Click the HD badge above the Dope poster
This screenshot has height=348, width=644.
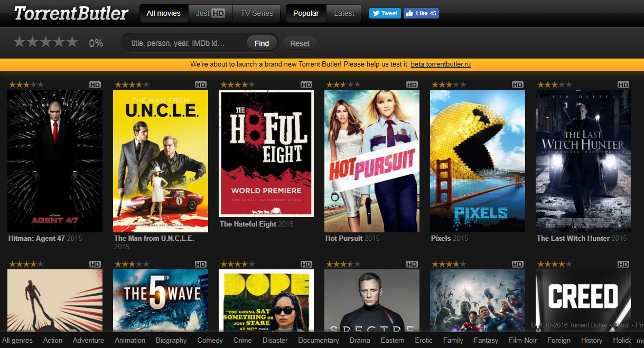point(306,264)
